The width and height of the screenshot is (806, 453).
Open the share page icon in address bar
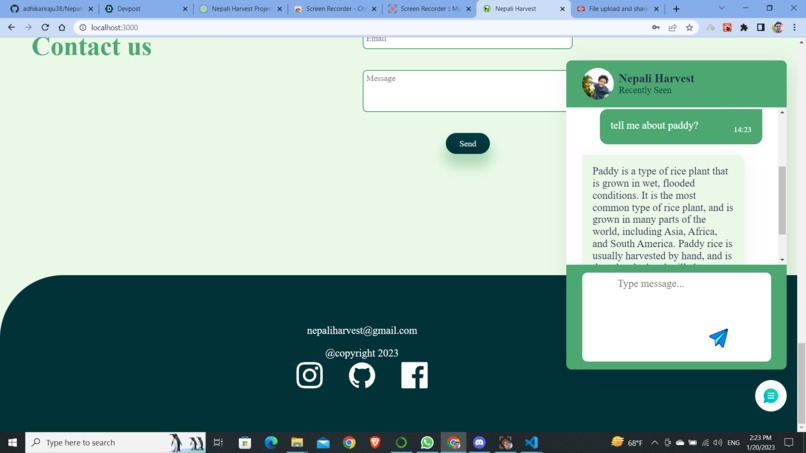672,27
